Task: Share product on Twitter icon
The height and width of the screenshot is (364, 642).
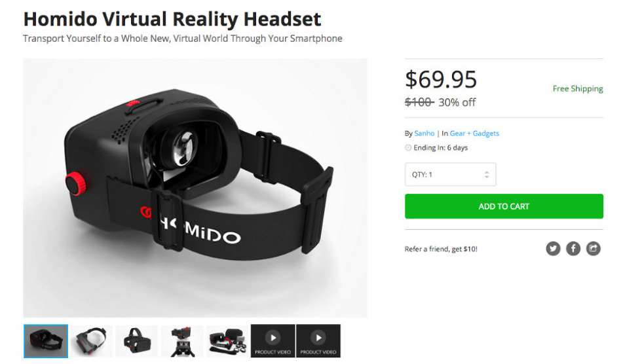Action: pyautogui.click(x=553, y=248)
